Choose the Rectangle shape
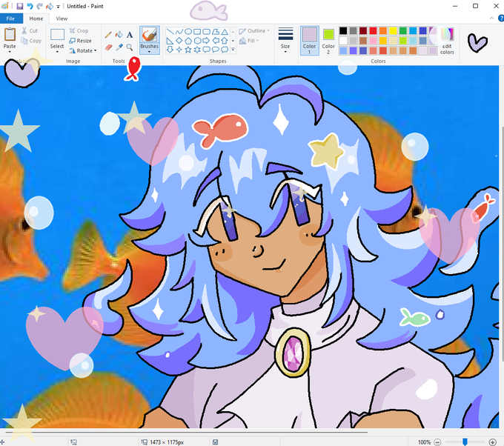Viewport: 504px width, 446px height. [197, 32]
